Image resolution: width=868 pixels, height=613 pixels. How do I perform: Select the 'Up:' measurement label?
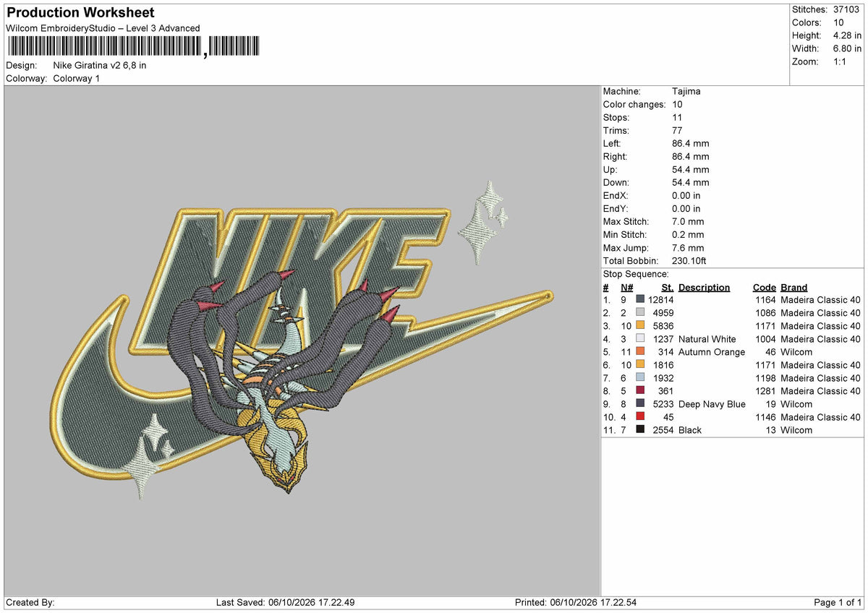coord(611,169)
